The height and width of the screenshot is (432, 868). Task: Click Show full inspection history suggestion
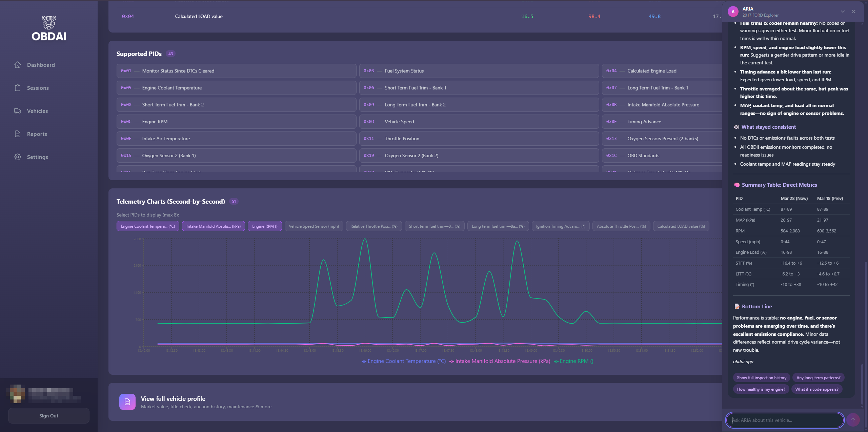coord(761,378)
